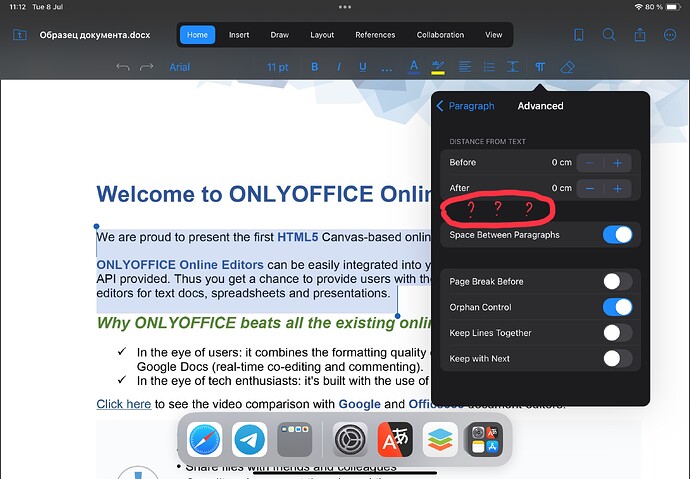Image resolution: width=690 pixels, height=479 pixels.
Task: Open the App Library in dock
Action: tap(484, 439)
